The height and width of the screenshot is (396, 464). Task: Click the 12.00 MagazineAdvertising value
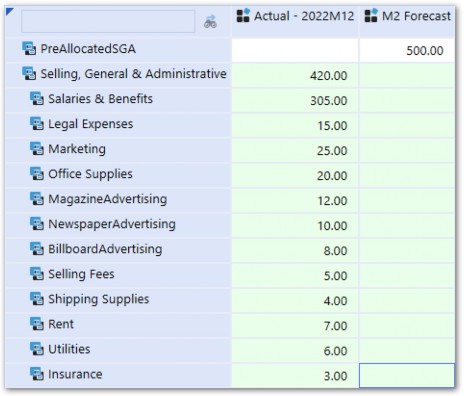tap(295, 200)
